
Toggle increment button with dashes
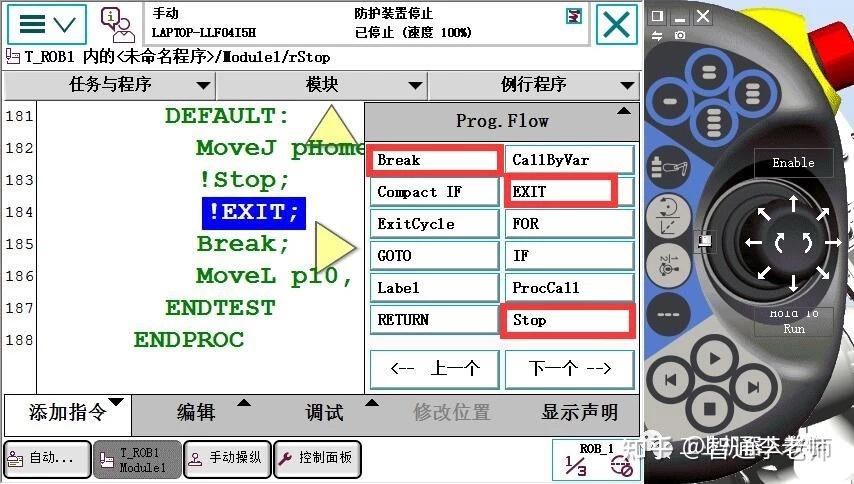click(668, 314)
